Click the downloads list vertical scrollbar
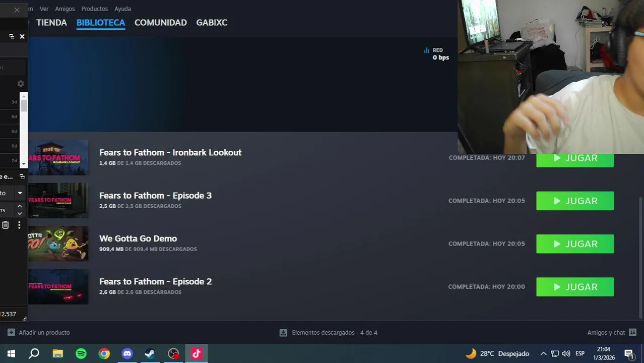Screen dimensions: 644x363 [x=641, y=257]
